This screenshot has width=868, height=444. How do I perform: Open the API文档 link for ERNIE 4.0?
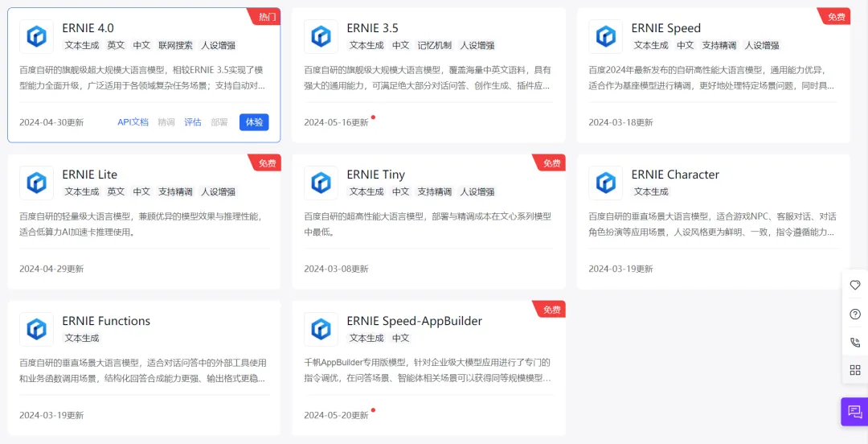(133, 122)
